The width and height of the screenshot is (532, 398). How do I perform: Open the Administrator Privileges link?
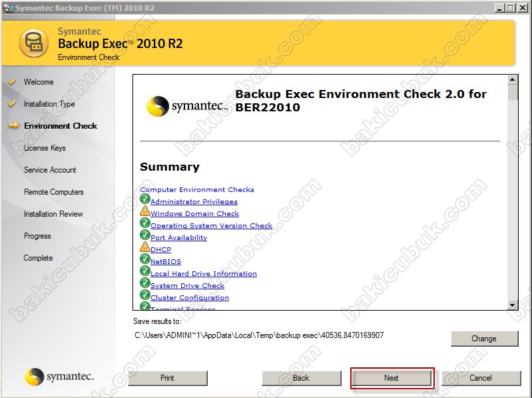pyautogui.click(x=194, y=202)
